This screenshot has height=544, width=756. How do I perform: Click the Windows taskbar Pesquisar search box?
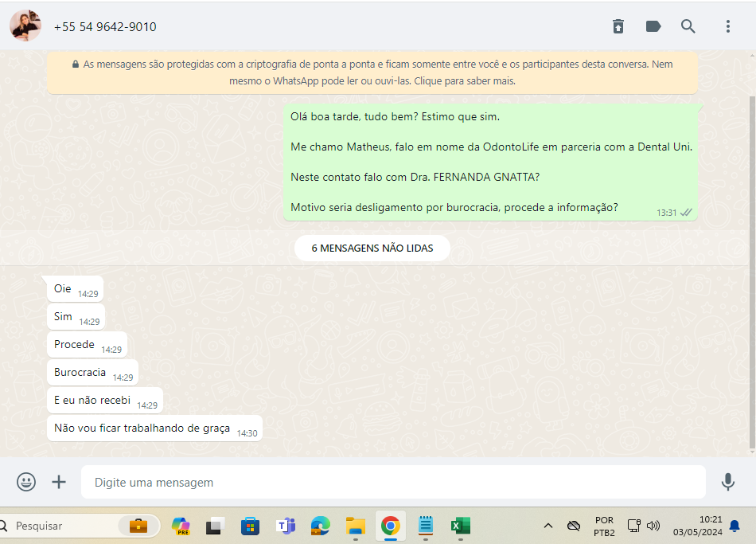[x=80, y=526]
